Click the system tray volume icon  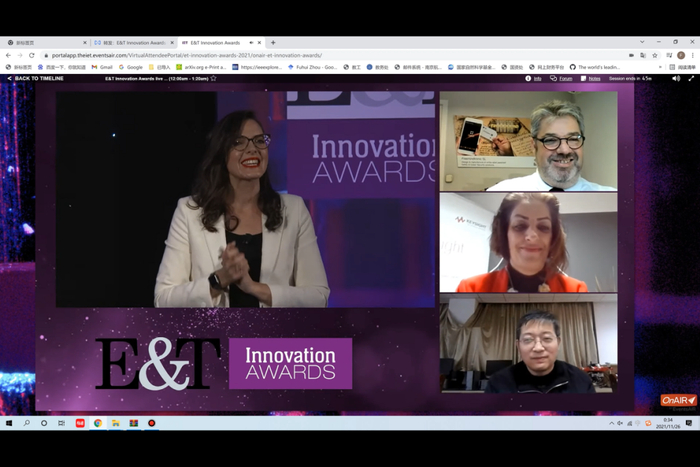(x=620, y=423)
